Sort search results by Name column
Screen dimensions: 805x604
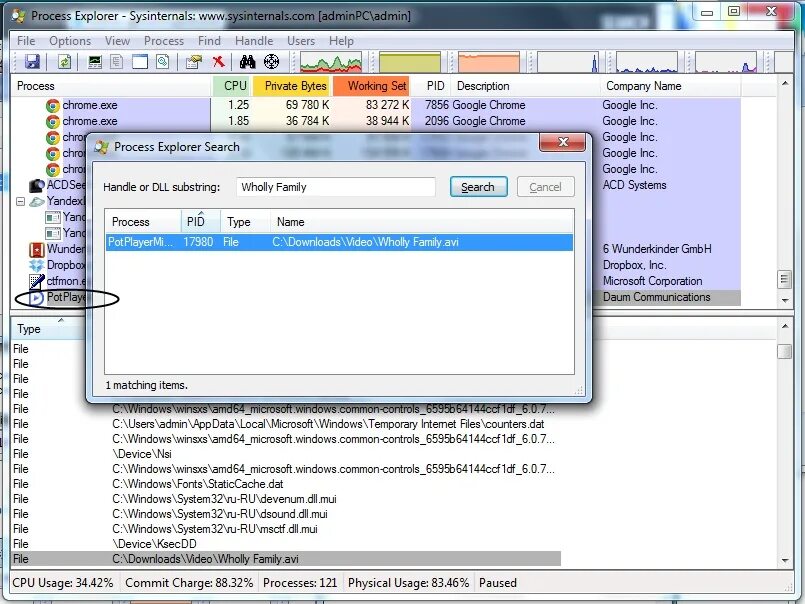click(421, 222)
